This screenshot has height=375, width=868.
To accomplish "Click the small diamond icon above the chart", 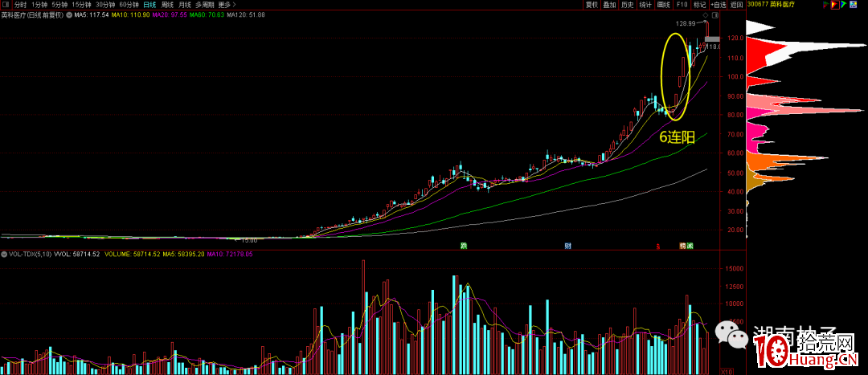I will point(705,15).
